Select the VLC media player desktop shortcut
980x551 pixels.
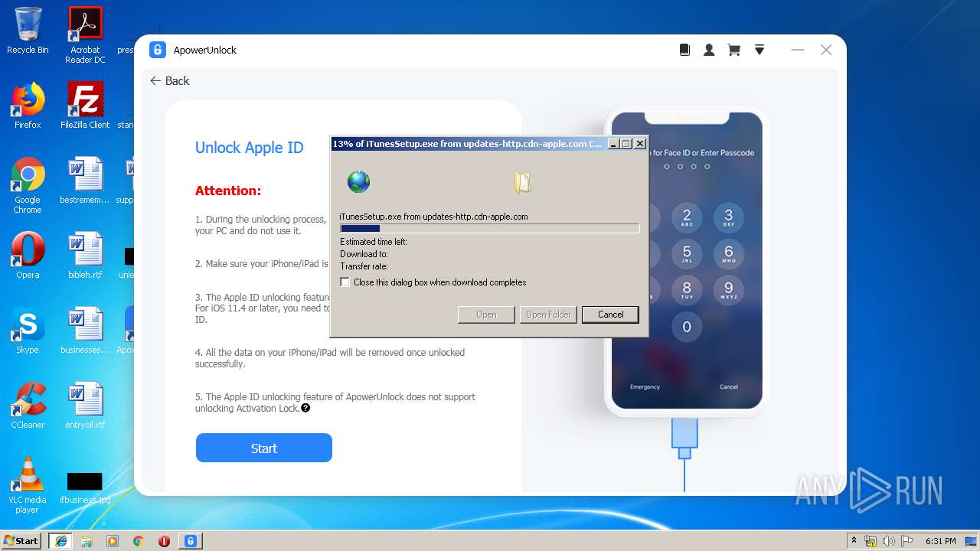[x=28, y=484]
